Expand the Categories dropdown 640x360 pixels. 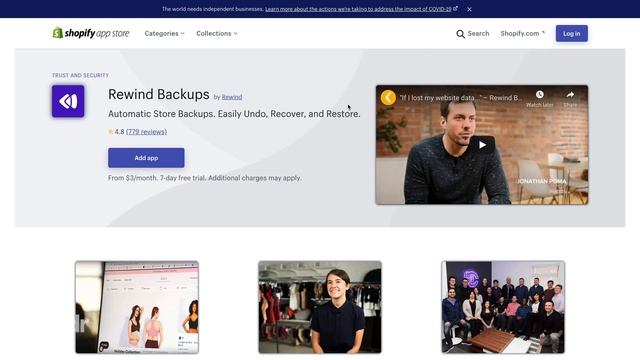point(164,33)
